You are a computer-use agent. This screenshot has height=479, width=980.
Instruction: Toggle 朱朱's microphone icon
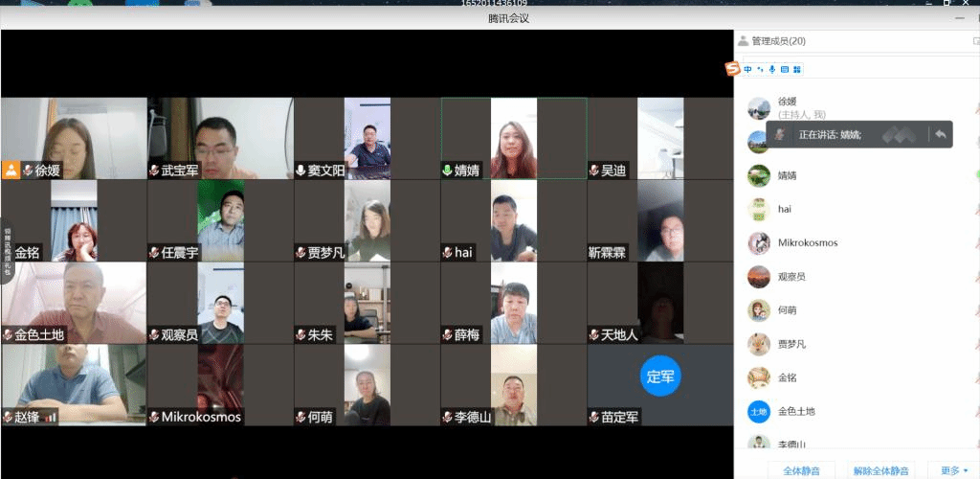tap(301, 335)
